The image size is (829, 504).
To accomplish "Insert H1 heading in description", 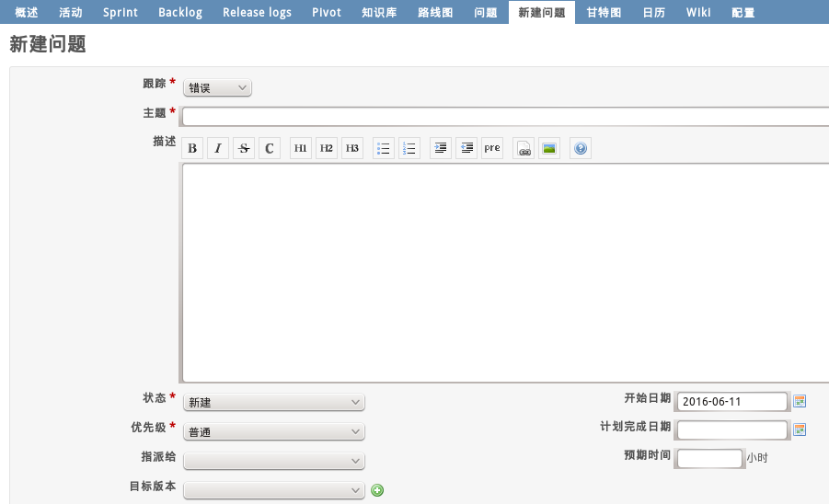I will tap(301, 148).
